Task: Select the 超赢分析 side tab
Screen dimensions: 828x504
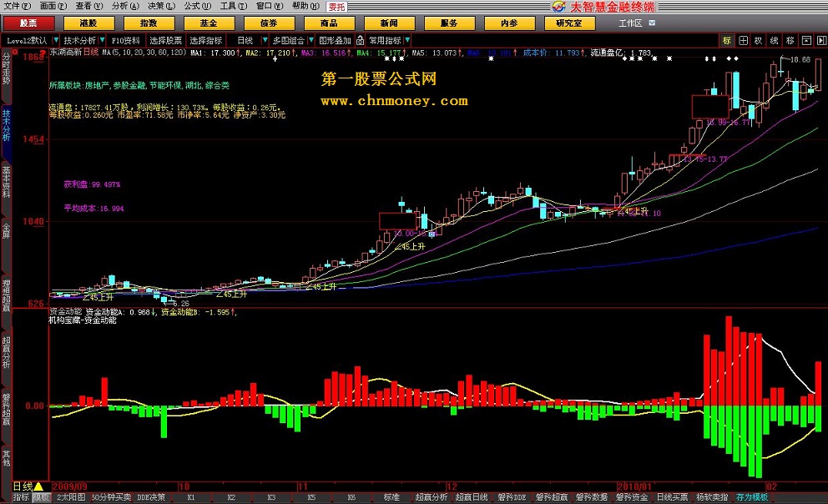Action: pyautogui.click(x=7, y=352)
